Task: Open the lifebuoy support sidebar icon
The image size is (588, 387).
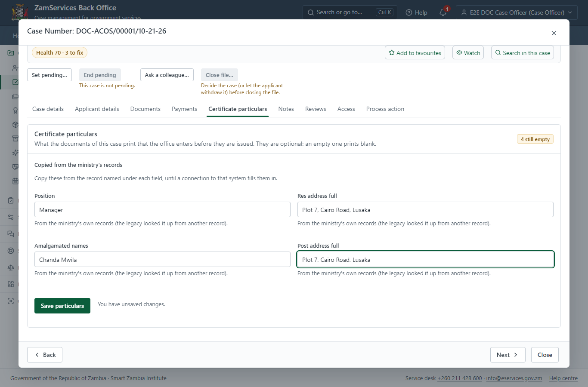Action: [x=11, y=251]
